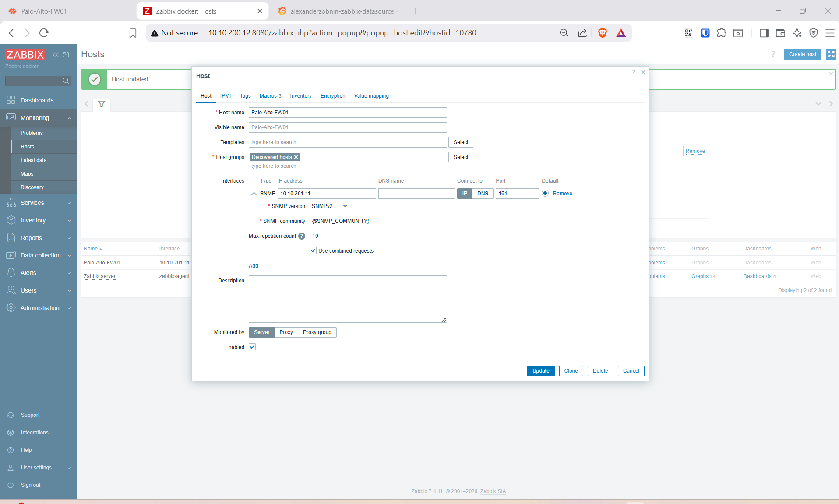This screenshot has width=839, height=504.
Task: Set Connect to DNS
Action: click(483, 194)
